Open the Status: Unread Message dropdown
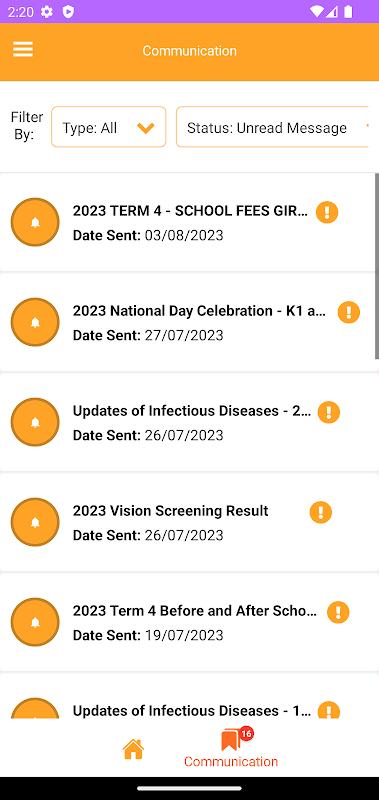 272,127
